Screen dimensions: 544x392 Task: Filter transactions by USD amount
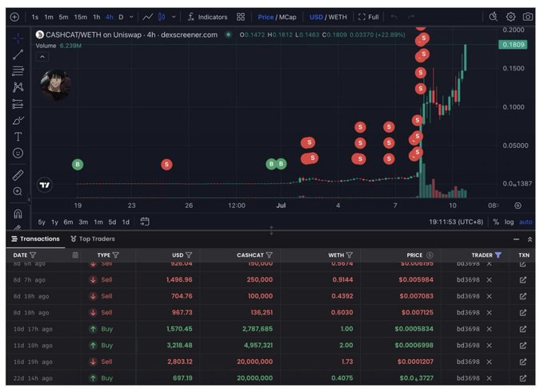(189, 255)
